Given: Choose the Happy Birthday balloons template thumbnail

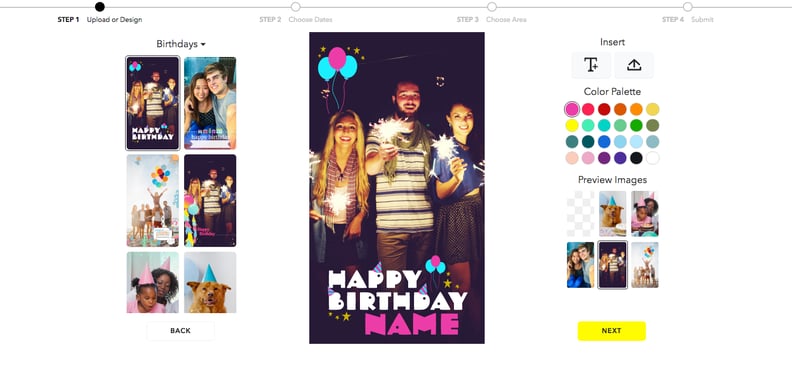Looking at the screenshot, I should 153,103.
